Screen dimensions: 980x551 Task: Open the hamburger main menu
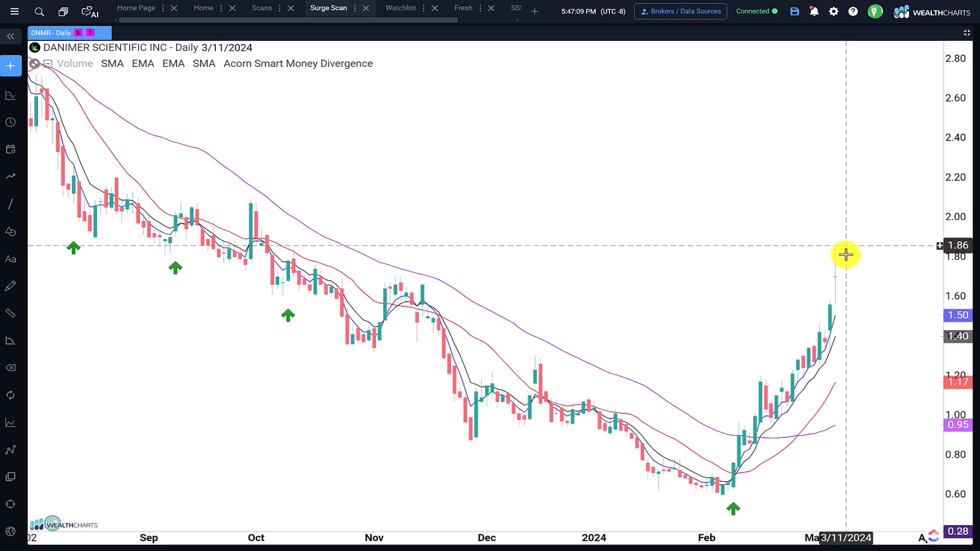[14, 11]
